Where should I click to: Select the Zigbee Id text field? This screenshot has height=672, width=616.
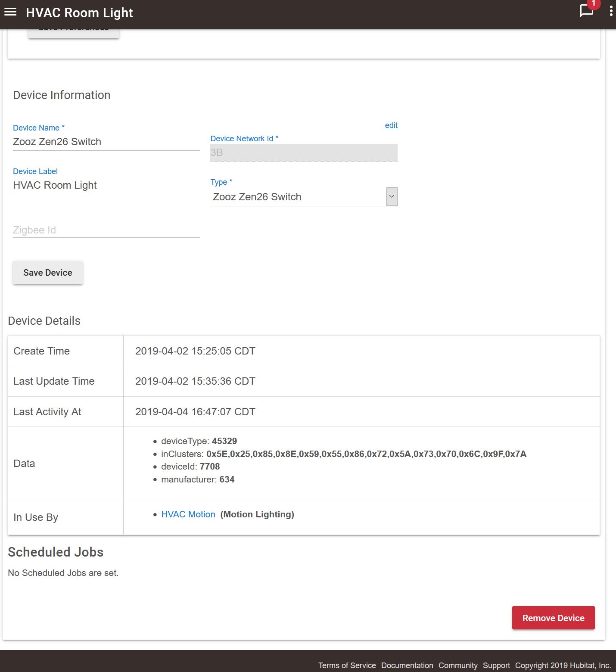click(106, 230)
